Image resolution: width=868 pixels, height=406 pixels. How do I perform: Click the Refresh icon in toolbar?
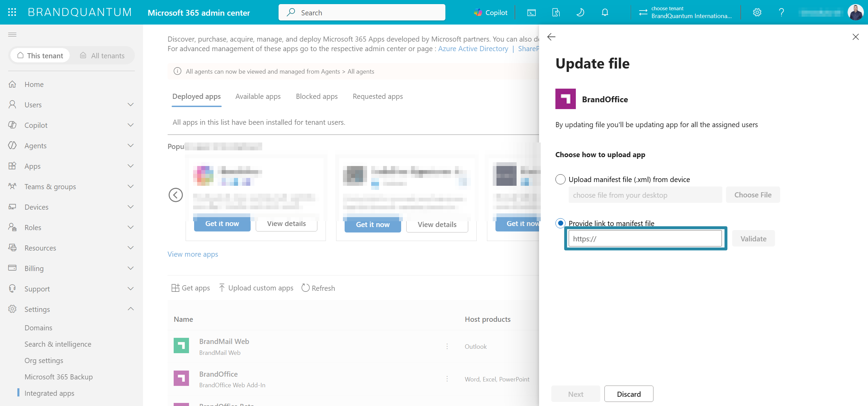pos(305,288)
